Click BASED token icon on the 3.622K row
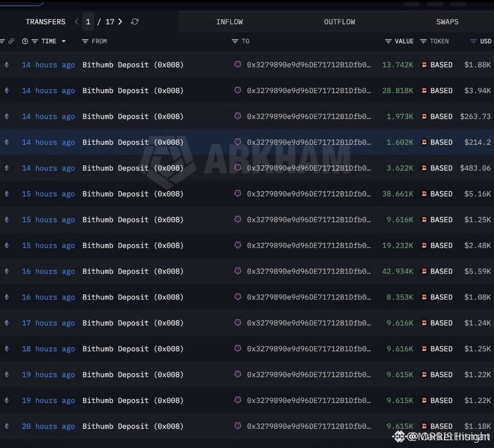This screenshot has width=494, height=448. pyautogui.click(x=424, y=168)
